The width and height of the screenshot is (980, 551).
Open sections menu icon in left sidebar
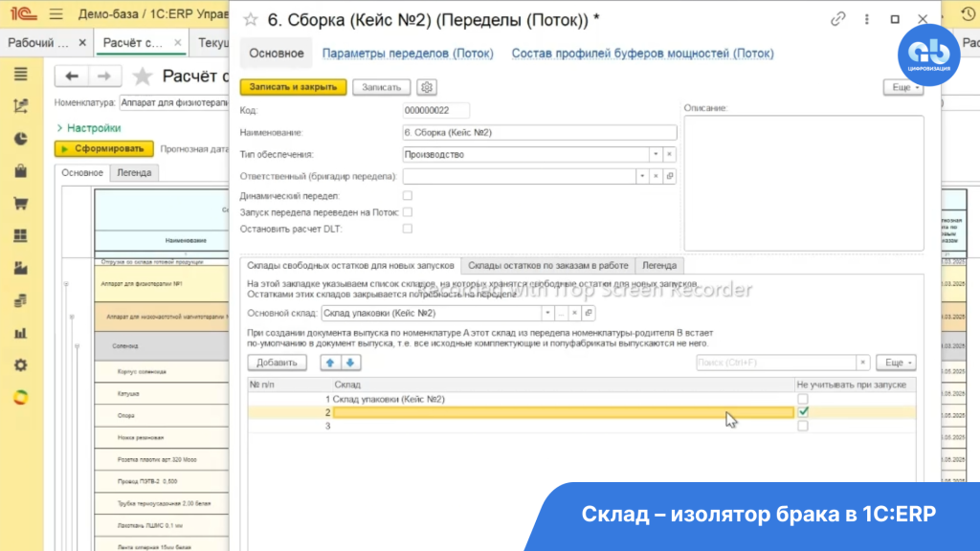[x=21, y=75]
